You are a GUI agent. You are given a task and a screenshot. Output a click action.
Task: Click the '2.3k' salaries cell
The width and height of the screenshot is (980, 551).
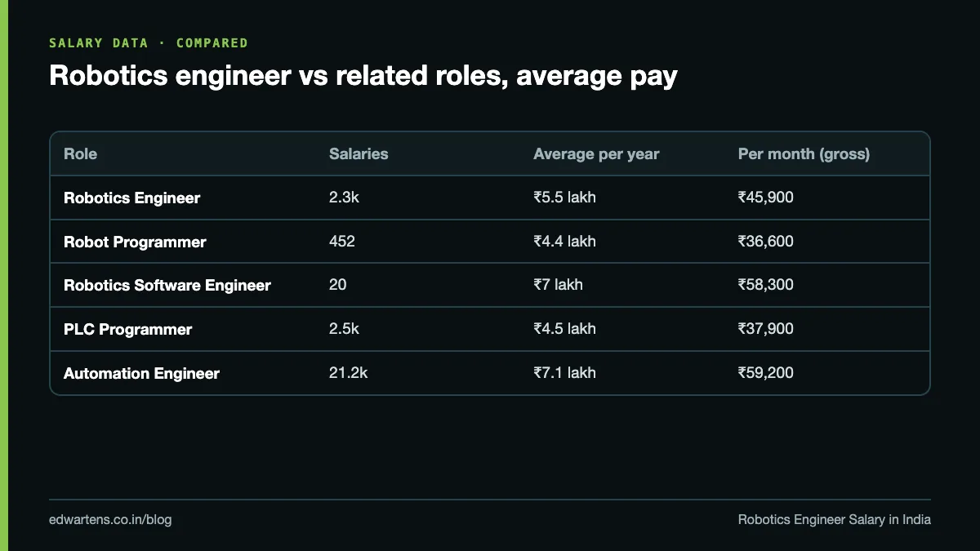344,198
